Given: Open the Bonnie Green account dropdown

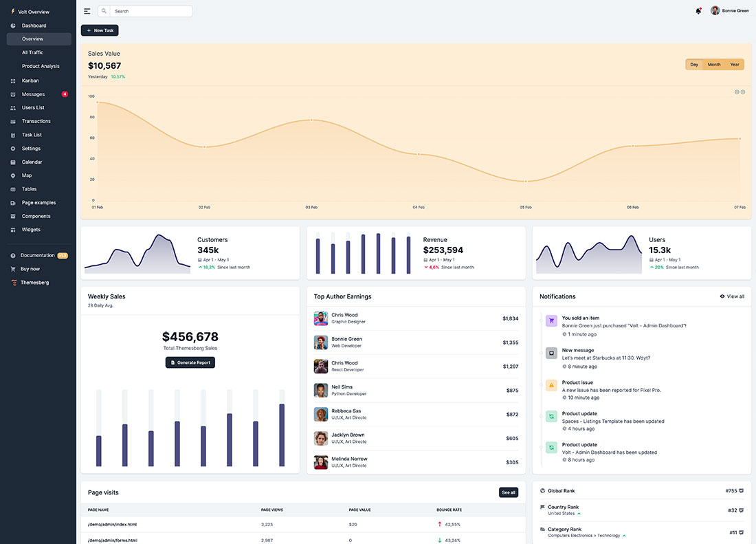Looking at the screenshot, I should [730, 10].
